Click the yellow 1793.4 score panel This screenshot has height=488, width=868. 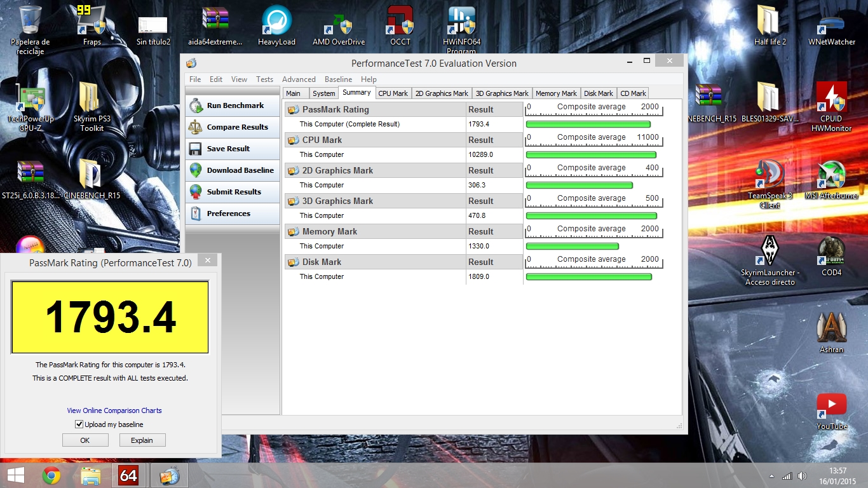coord(111,317)
